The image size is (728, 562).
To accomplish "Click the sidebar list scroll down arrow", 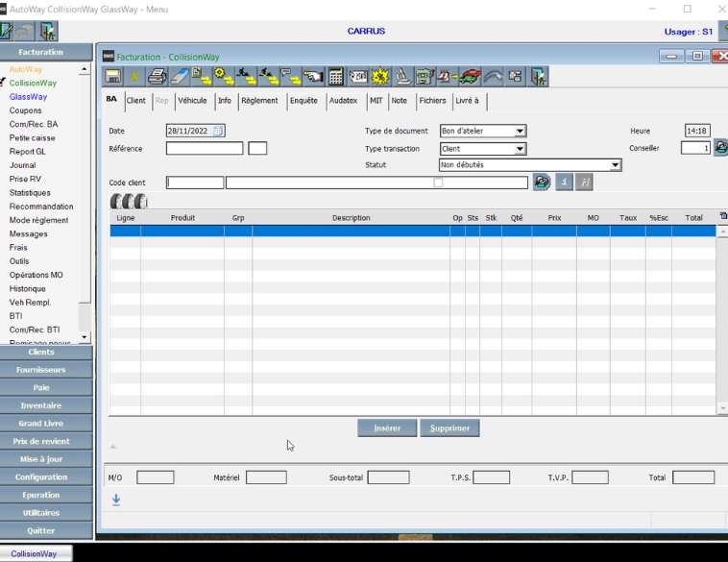I will click(x=84, y=337).
